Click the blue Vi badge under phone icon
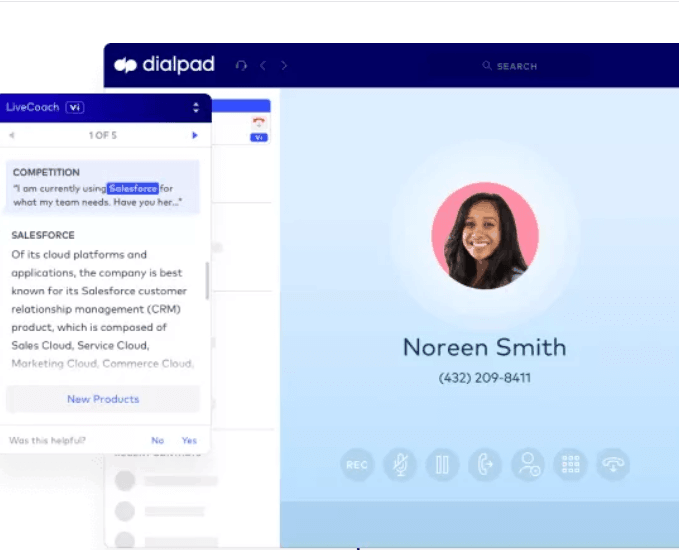Screen dimensions: 679x550 pyautogui.click(x=259, y=137)
